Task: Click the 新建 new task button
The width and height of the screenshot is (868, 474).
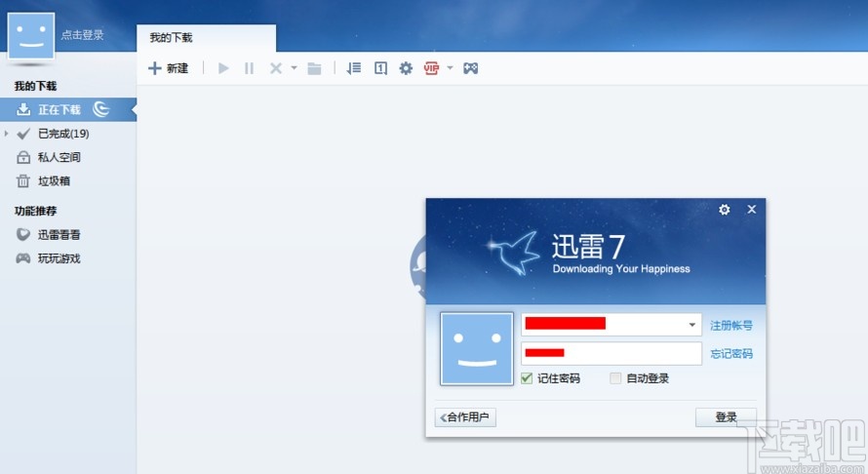Action: [x=169, y=68]
